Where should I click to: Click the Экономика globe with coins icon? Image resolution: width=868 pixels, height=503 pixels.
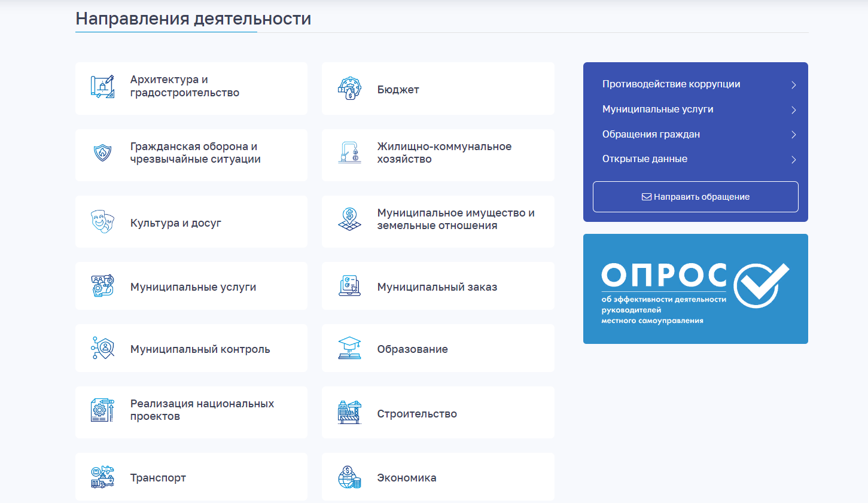pos(349,477)
